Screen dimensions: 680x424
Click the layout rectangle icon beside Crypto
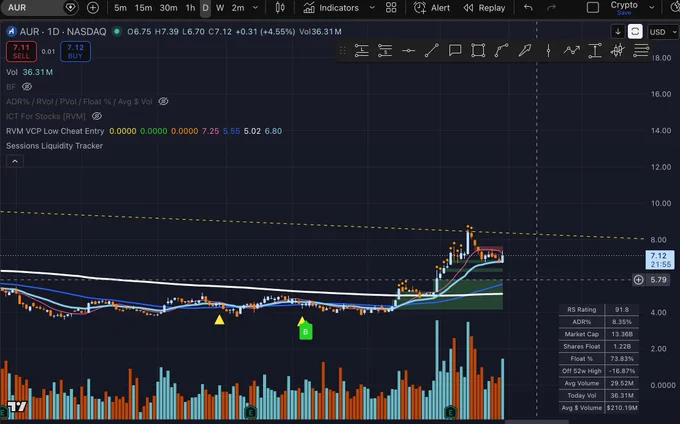[x=593, y=7]
